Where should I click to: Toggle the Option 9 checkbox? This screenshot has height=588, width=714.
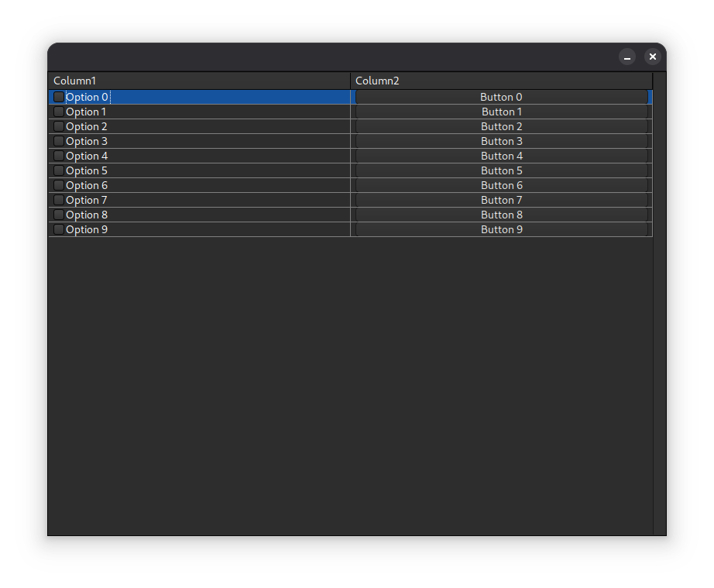59,229
